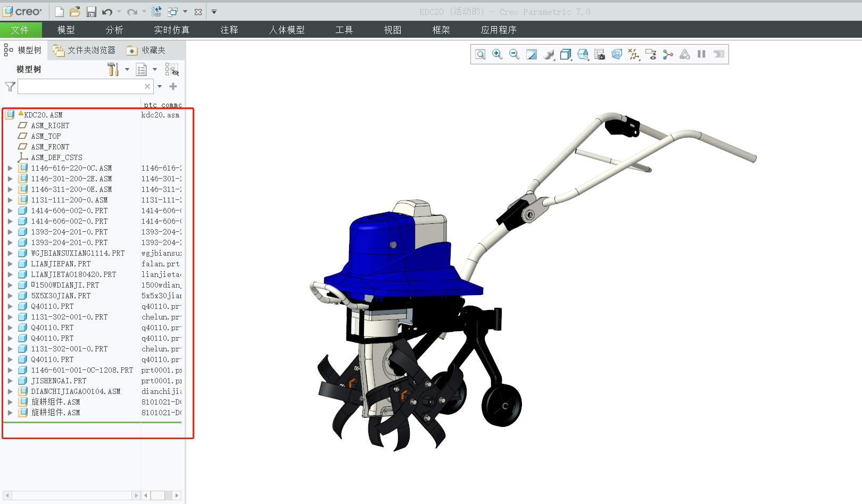Open datum display filters
The width and height of the screenshot is (862, 504).
coord(634,54)
